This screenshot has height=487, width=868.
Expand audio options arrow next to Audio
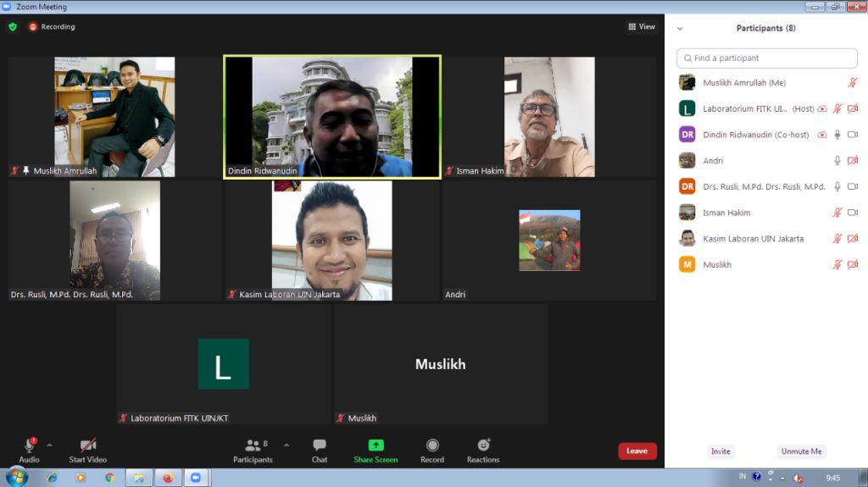pyautogui.click(x=49, y=445)
